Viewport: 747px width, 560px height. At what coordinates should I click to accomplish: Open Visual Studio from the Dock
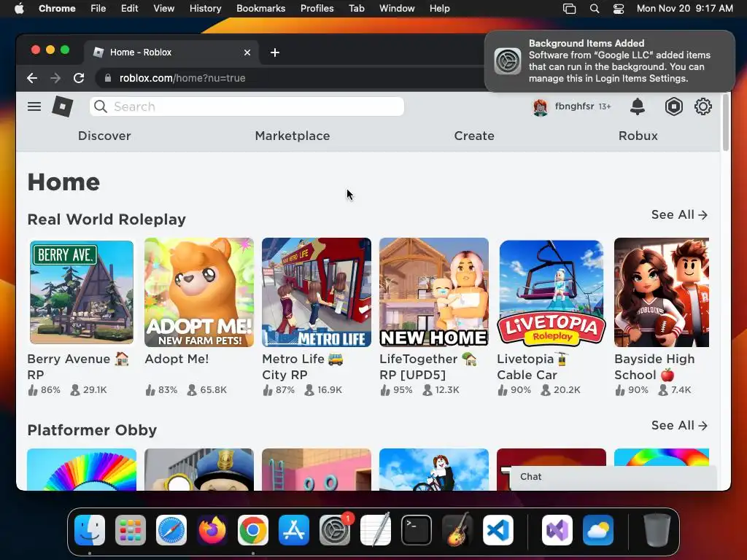pyautogui.click(x=557, y=530)
